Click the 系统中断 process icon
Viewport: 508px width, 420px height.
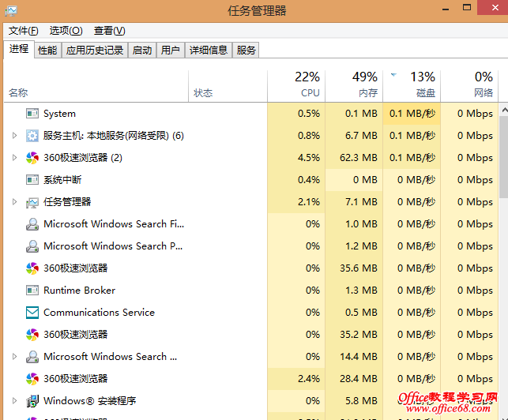click(x=32, y=180)
